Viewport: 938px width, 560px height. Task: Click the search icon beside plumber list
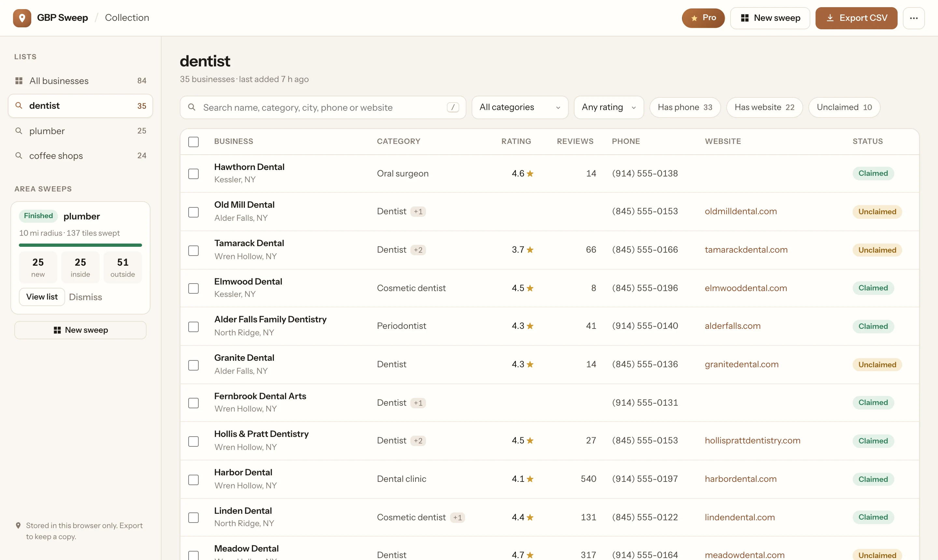click(19, 131)
